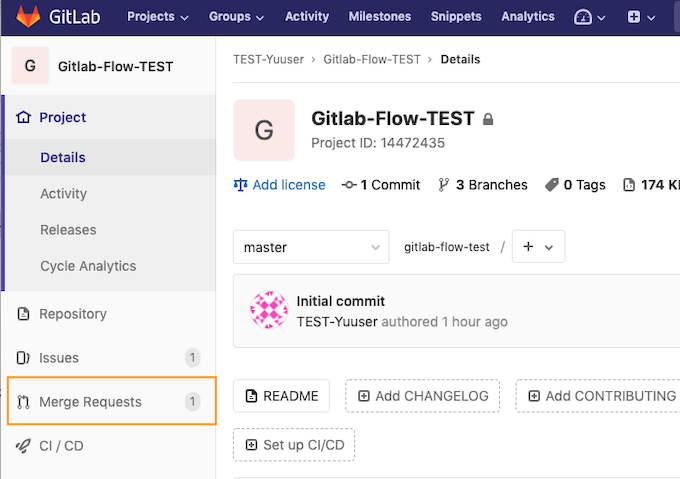Image resolution: width=680 pixels, height=479 pixels.
Task: Open Releases in the sidebar
Action: pyautogui.click(x=68, y=230)
